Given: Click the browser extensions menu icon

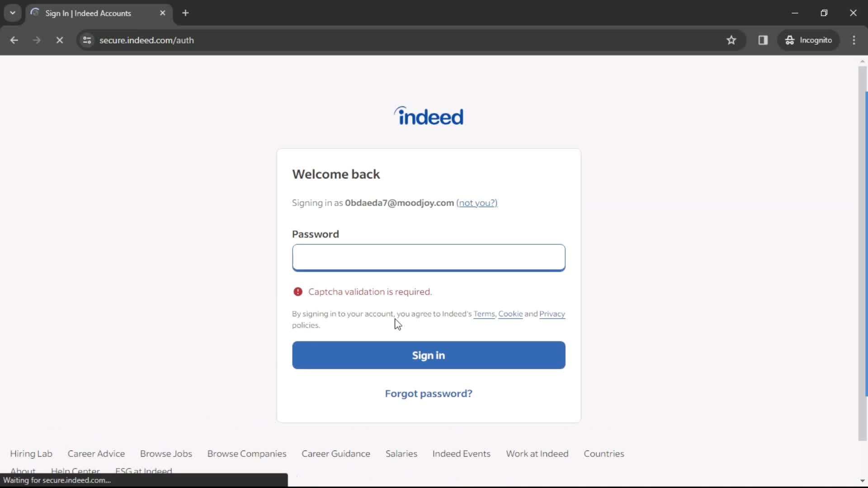Looking at the screenshot, I should pyautogui.click(x=764, y=40).
